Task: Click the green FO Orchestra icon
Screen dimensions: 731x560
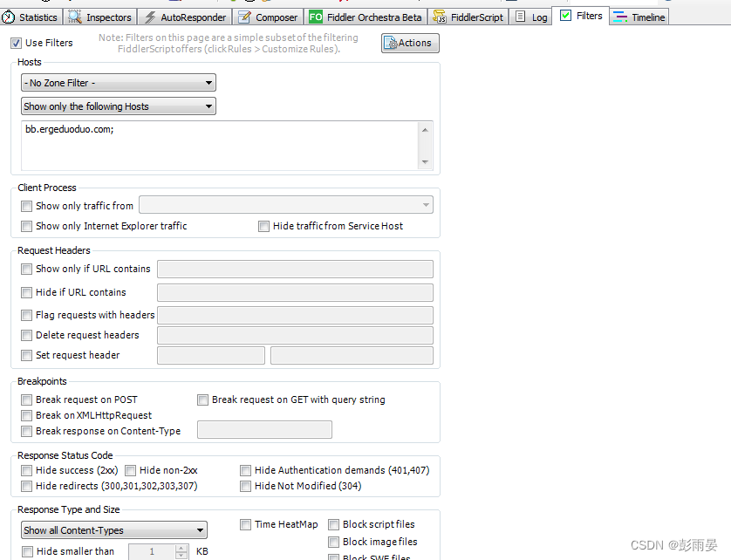Action: coord(316,17)
